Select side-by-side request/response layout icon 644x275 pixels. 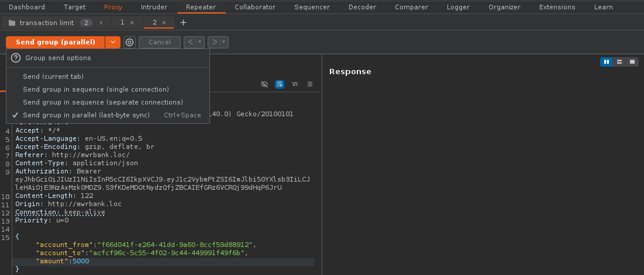click(x=606, y=62)
